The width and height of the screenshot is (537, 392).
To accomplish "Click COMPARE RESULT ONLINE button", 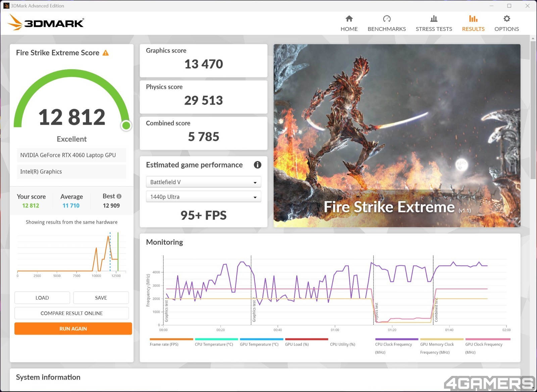I will click(x=71, y=313).
